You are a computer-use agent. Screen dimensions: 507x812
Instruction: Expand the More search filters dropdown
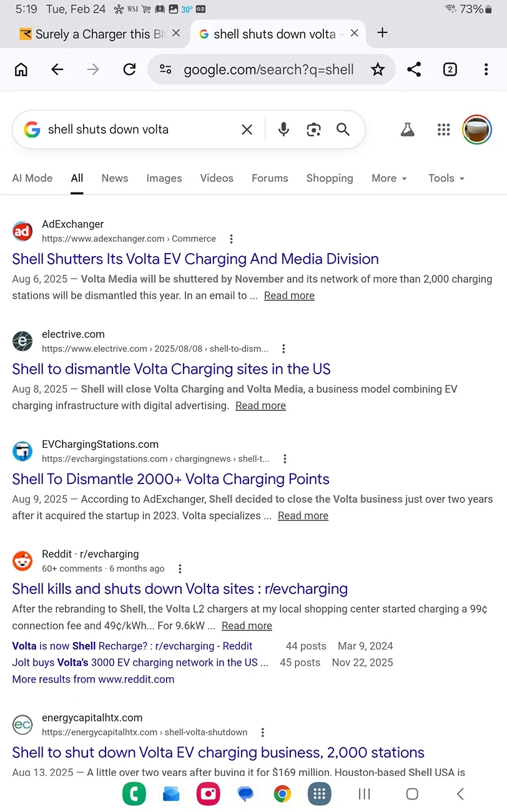point(389,178)
